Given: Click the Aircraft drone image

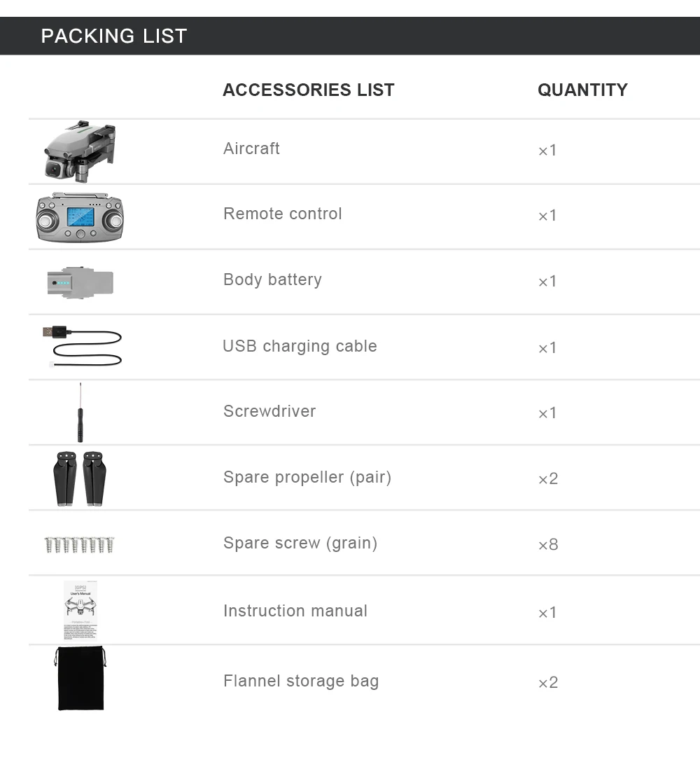Looking at the screenshot, I should click(x=80, y=151).
